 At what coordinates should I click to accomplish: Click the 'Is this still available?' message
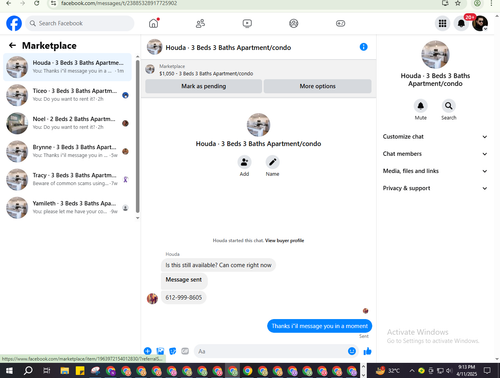coord(218,265)
